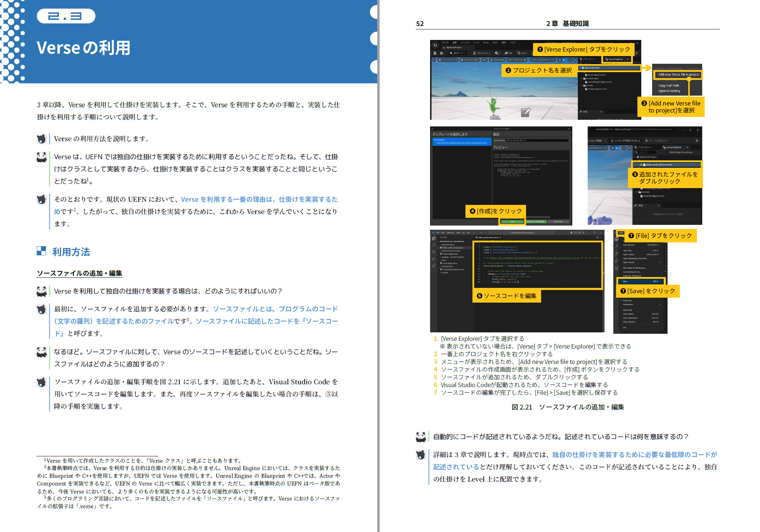Toggle the translate gizmo in the viewport toolbar
The width and height of the screenshot is (760, 532).
click(x=564, y=60)
